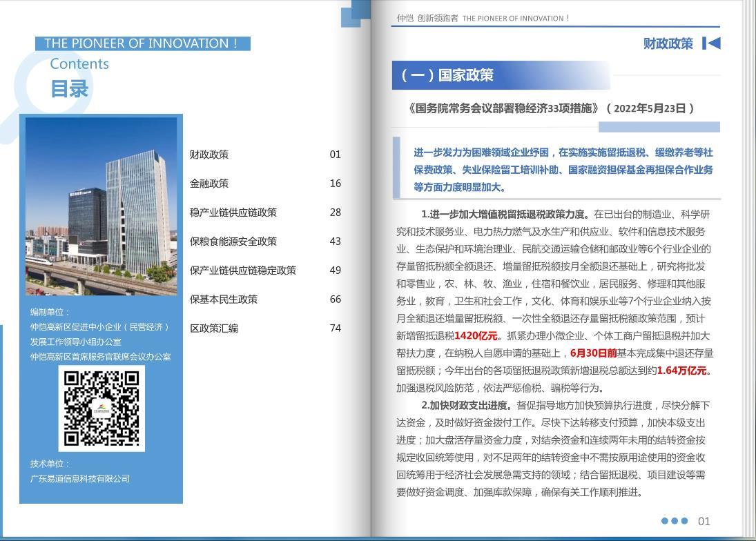
Task: Click the QR code image
Action: [x=101, y=409]
